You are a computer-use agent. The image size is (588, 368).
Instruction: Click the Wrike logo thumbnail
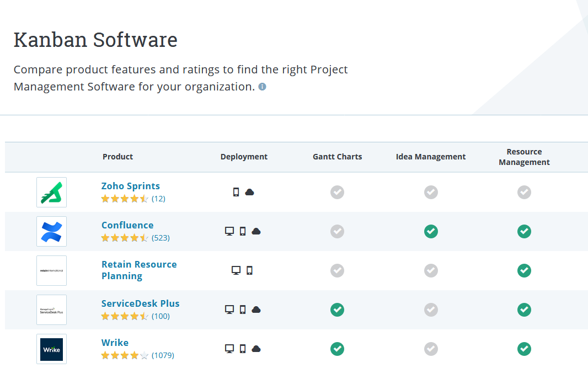click(51, 349)
